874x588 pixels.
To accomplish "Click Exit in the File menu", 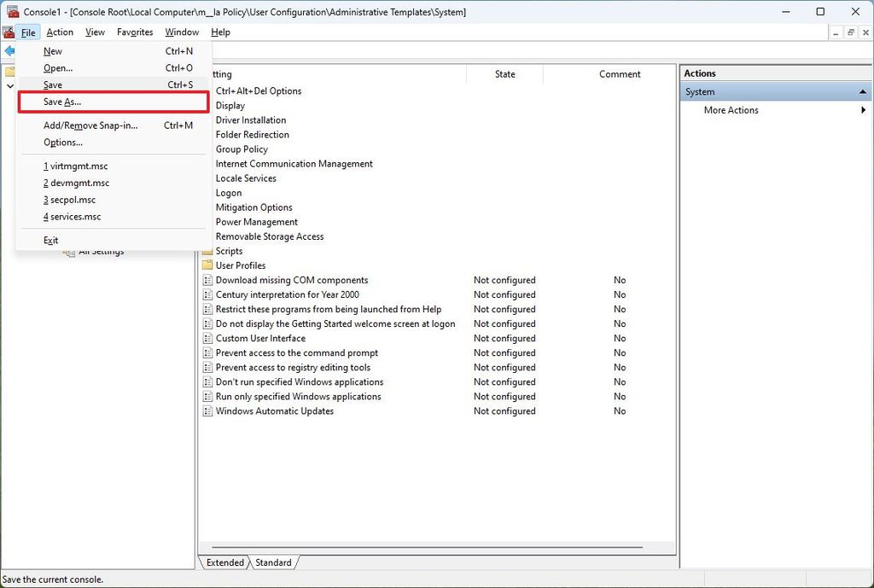I will tap(50, 240).
